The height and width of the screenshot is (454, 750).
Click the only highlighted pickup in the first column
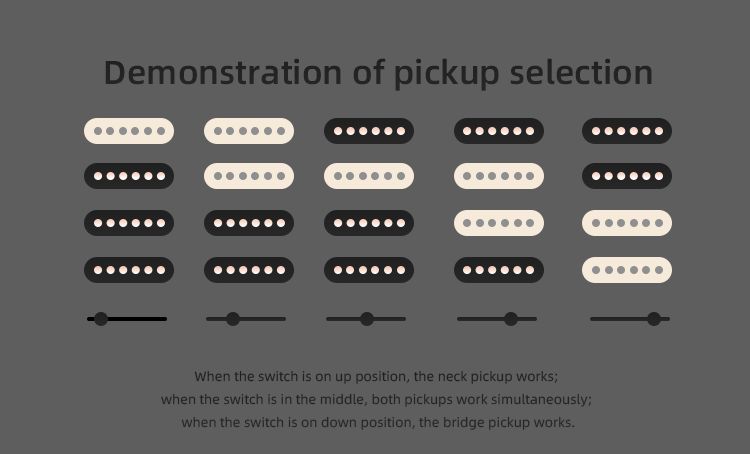click(x=129, y=131)
